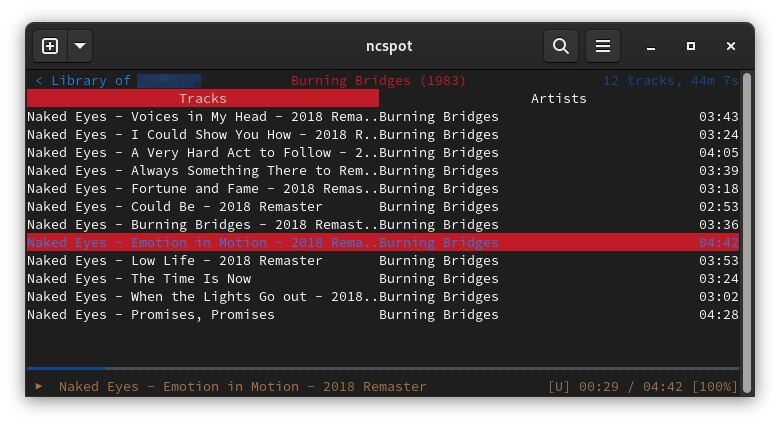Select track Voices in My Head
Screen dimensions: 780x425
[200, 117]
